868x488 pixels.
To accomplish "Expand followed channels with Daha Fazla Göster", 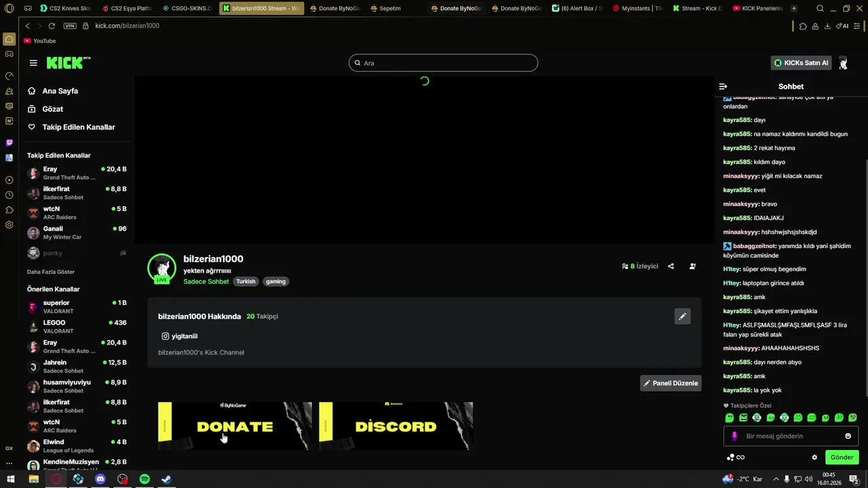I will (51, 272).
